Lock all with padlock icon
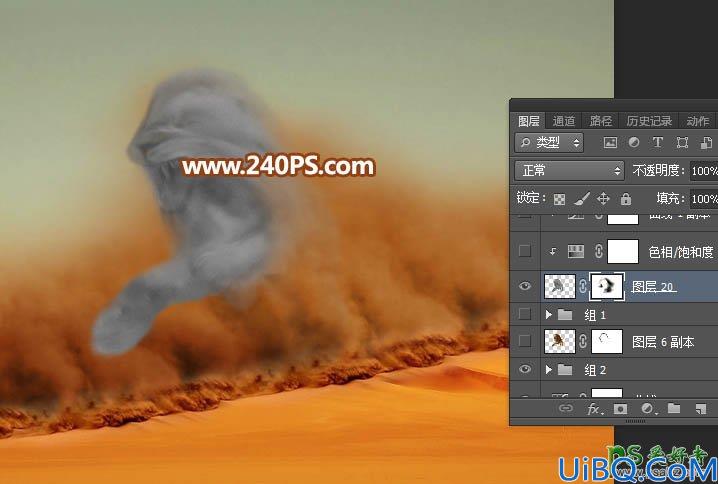Image resolution: width=718 pixels, height=484 pixels. 626,199
